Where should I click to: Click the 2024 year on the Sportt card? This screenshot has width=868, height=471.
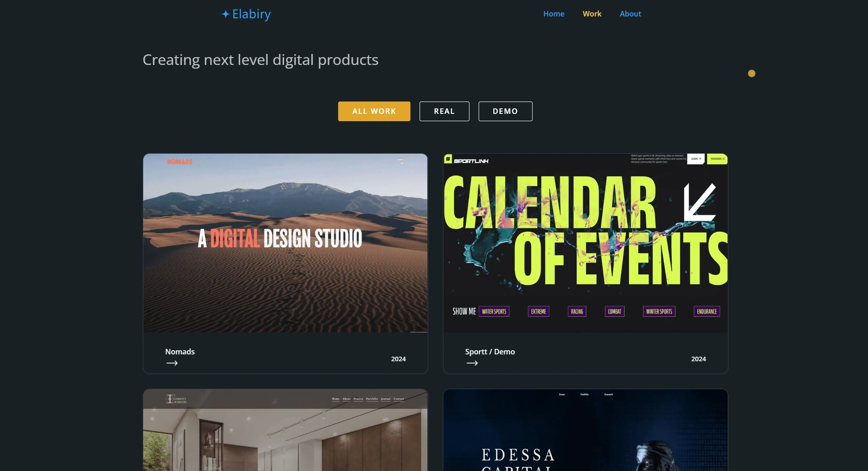click(699, 359)
